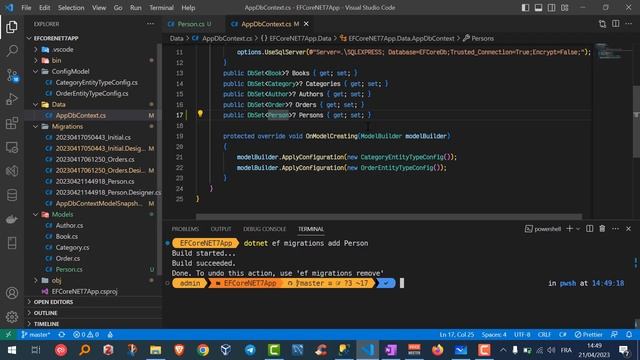
Task: Expand the OPEN EDITORS section
Action: click(53, 302)
